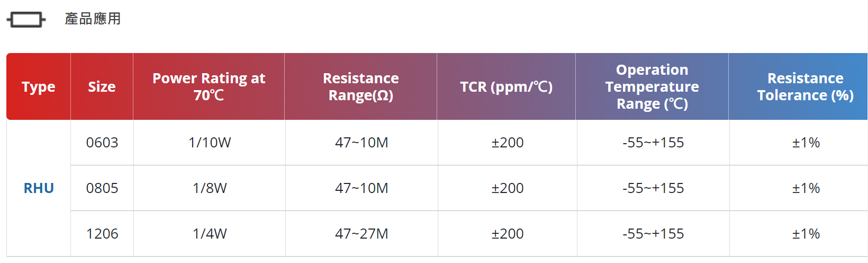Select the Size column header
Screen dimensions: 868x263
102,86
